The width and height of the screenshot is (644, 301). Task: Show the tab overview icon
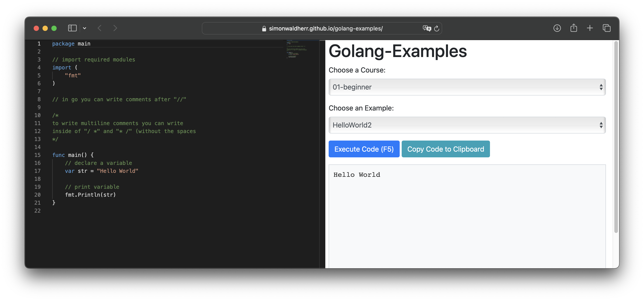point(607,28)
